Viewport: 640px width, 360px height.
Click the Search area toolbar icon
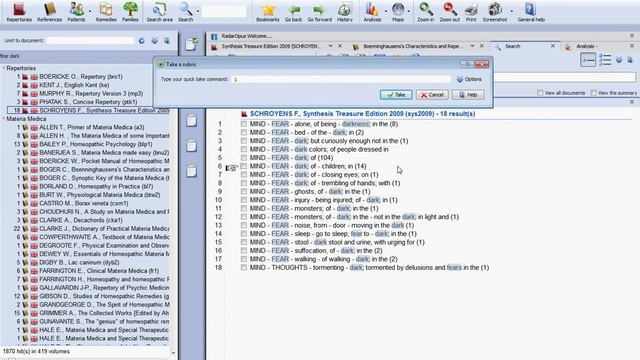pyautogui.click(x=159, y=11)
